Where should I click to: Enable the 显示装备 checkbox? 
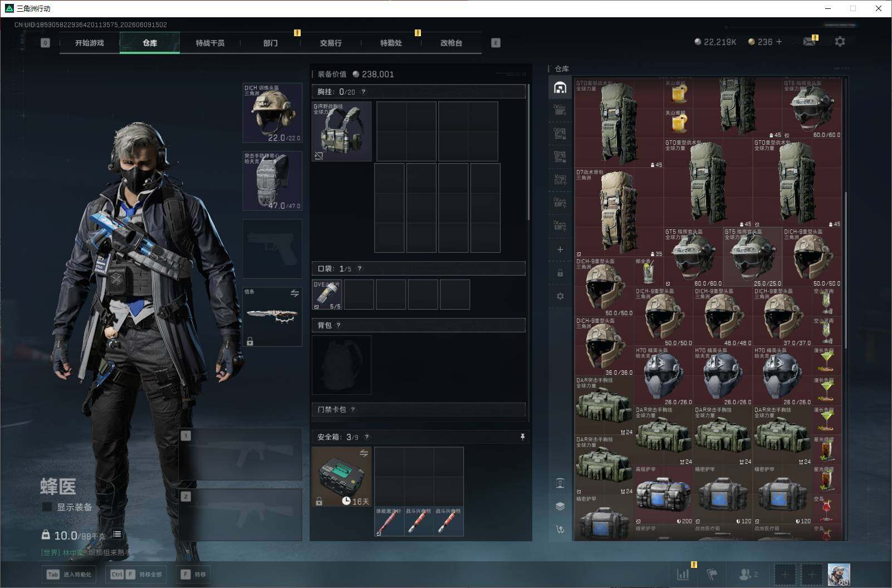(47, 507)
